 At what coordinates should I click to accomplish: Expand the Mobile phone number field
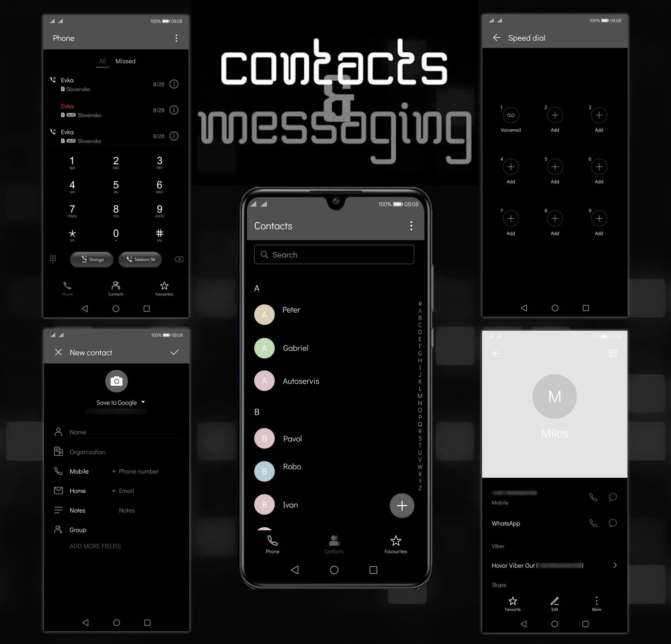coord(112,471)
